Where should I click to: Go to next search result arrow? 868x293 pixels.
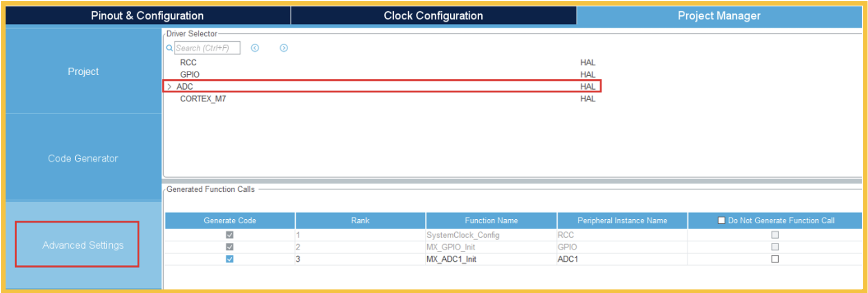(284, 48)
